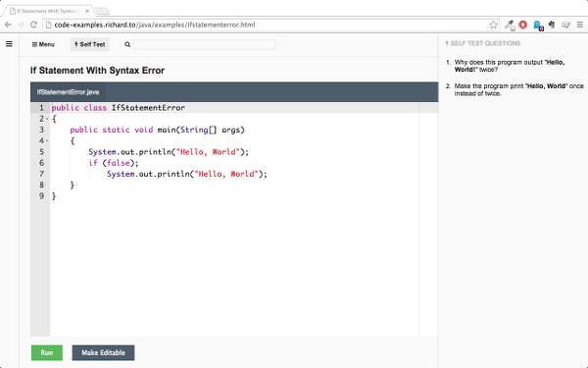Run the program with the green Run button
Viewport: 588px width, 368px height.
pos(47,352)
